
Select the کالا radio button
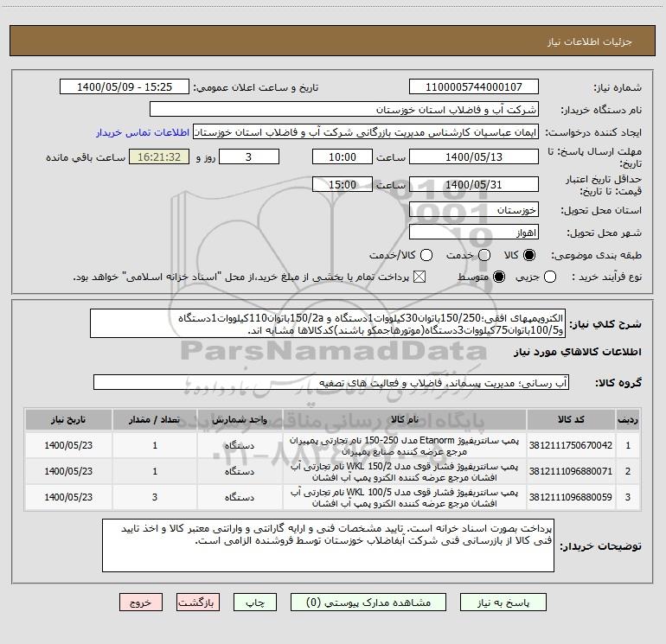[529, 255]
